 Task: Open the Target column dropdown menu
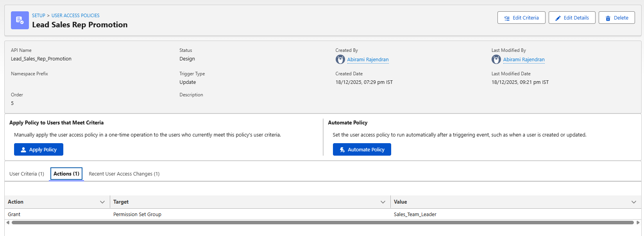383,202
